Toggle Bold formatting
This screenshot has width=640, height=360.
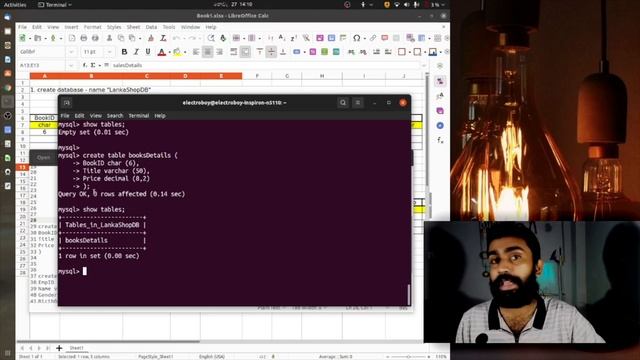click(x=124, y=52)
